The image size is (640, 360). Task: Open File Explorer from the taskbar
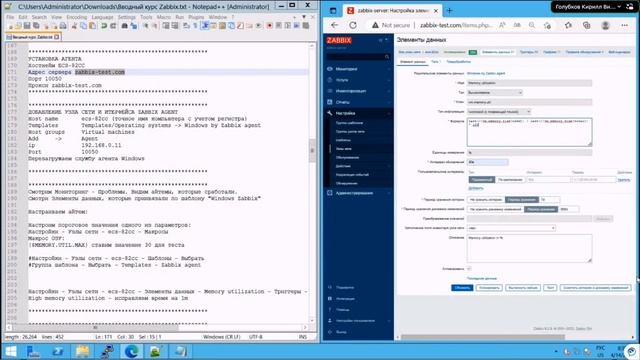tap(82, 351)
